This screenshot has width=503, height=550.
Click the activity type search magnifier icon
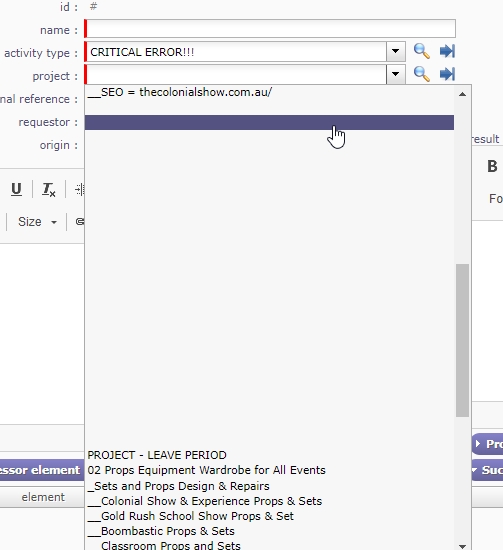click(421, 51)
